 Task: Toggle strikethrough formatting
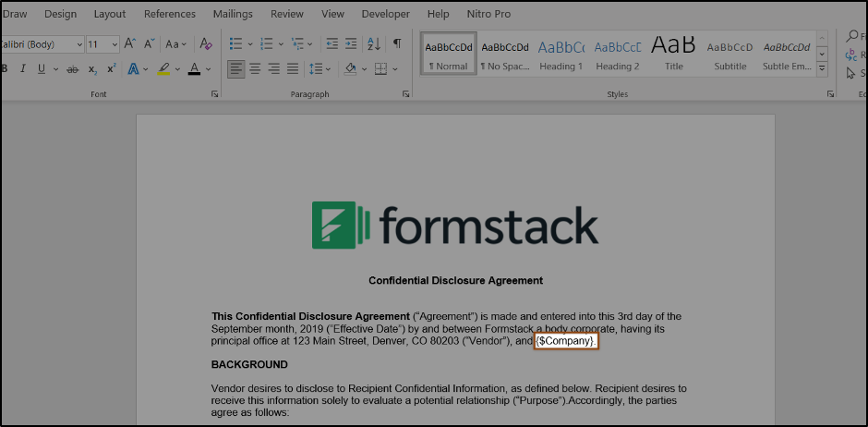click(x=72, y=68)
